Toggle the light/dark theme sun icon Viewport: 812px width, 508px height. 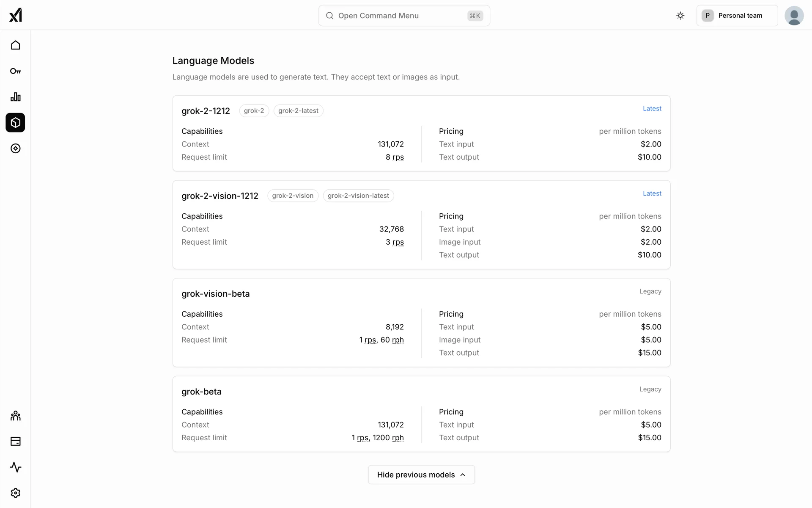point(680,16)
